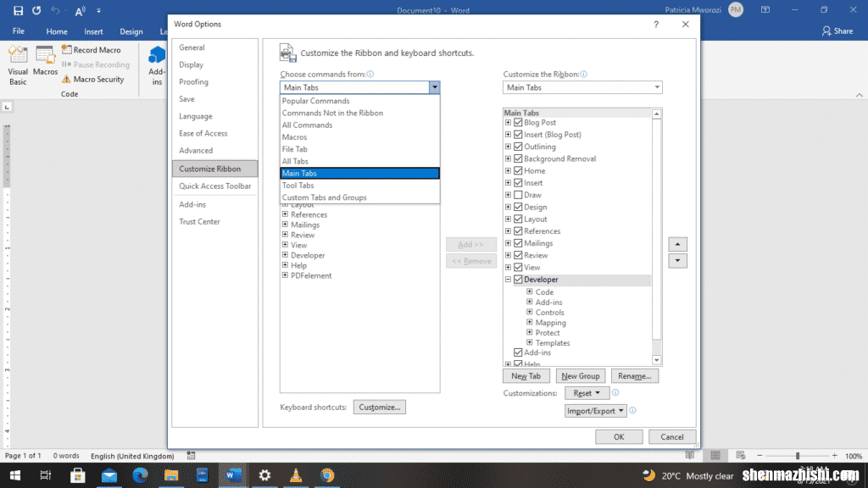Open the Trust Center category
868x488 pixels.
tap(214, 221)
